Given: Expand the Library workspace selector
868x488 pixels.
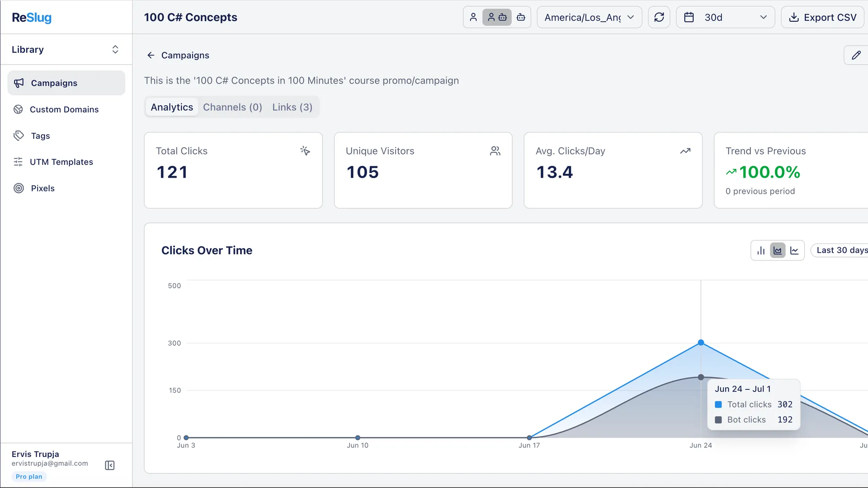Looking at the screenshot, I should 66,49.
